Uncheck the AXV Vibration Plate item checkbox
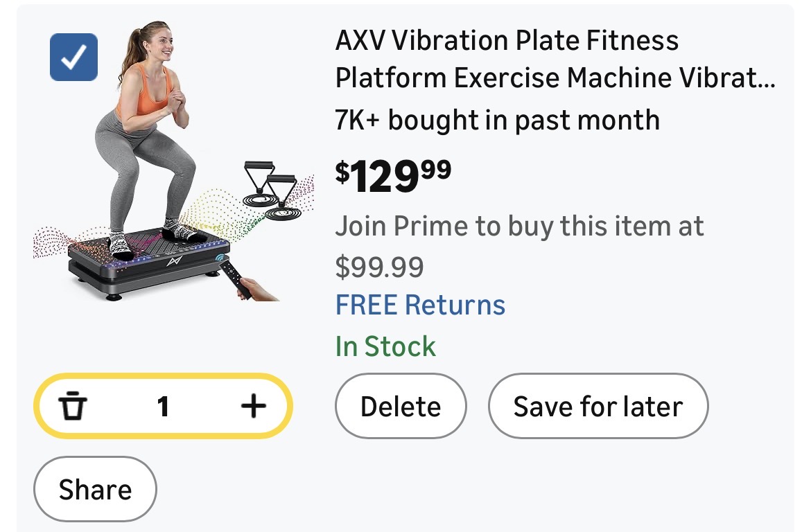The height and width of the screenshot is (532, 811). [x=73, y=57]
